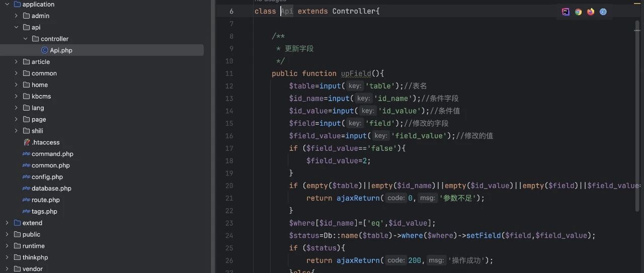Click the 'id_name' string literal on line 13

click(x=394, y=99)
